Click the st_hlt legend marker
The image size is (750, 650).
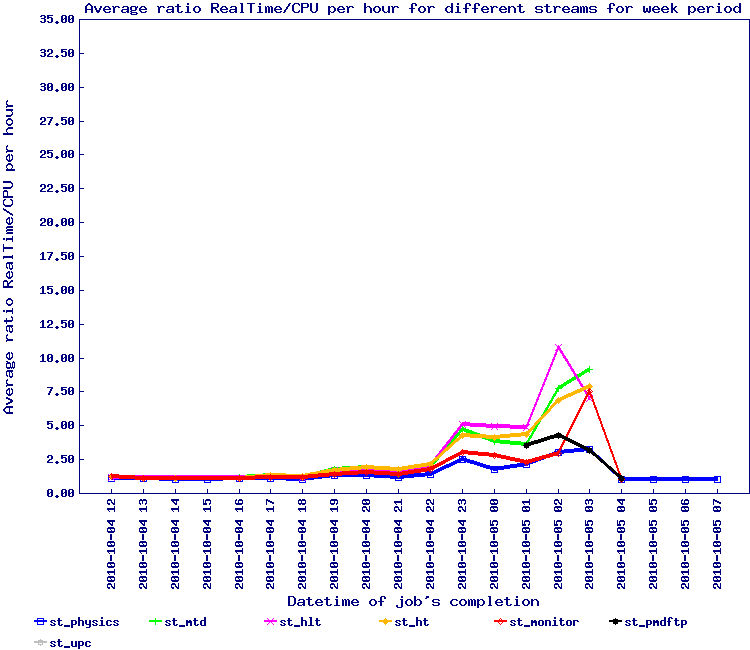pos(270,622)
